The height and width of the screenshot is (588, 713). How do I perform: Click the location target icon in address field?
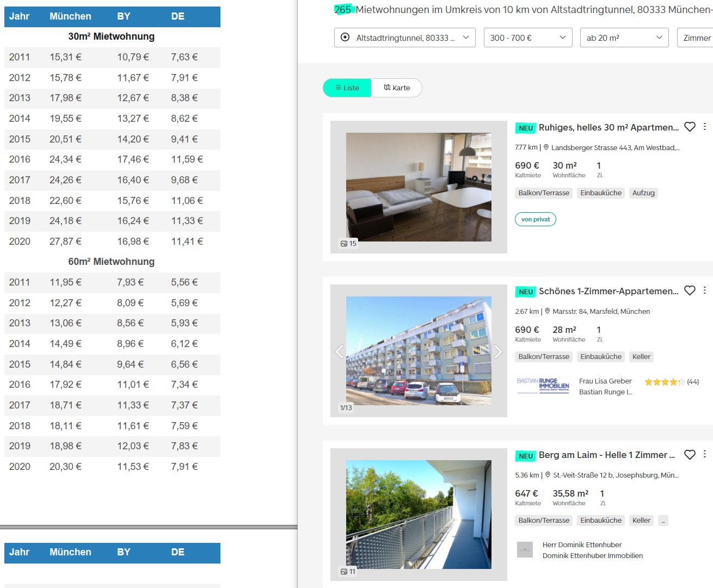point(345,38)
